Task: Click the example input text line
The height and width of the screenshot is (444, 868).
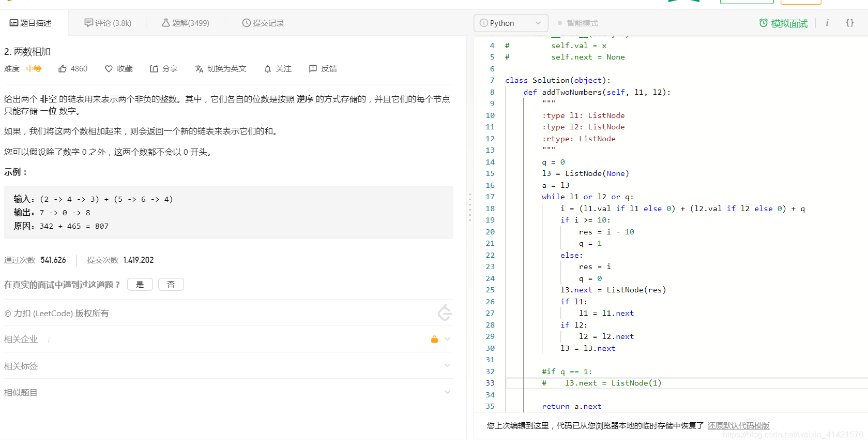Action: pos(94,199)
